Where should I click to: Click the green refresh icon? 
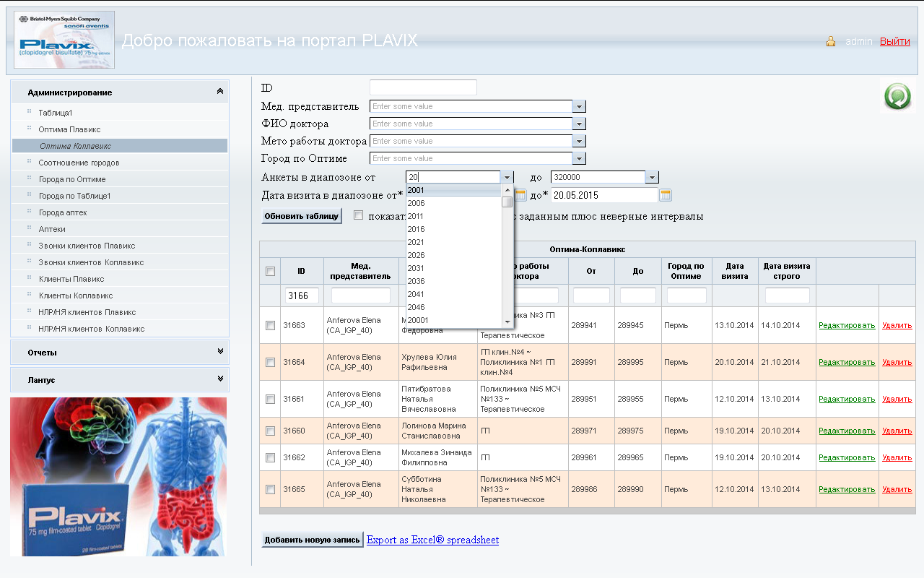point(897,97)
